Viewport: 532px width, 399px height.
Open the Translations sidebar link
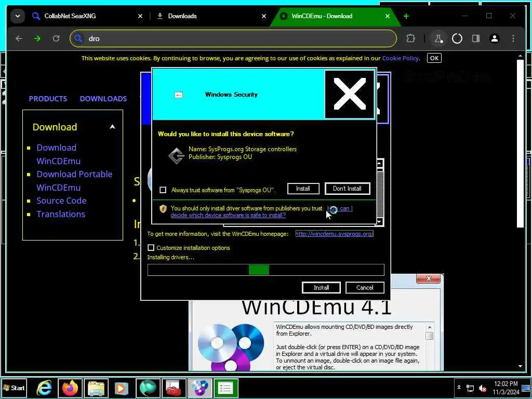61,214
